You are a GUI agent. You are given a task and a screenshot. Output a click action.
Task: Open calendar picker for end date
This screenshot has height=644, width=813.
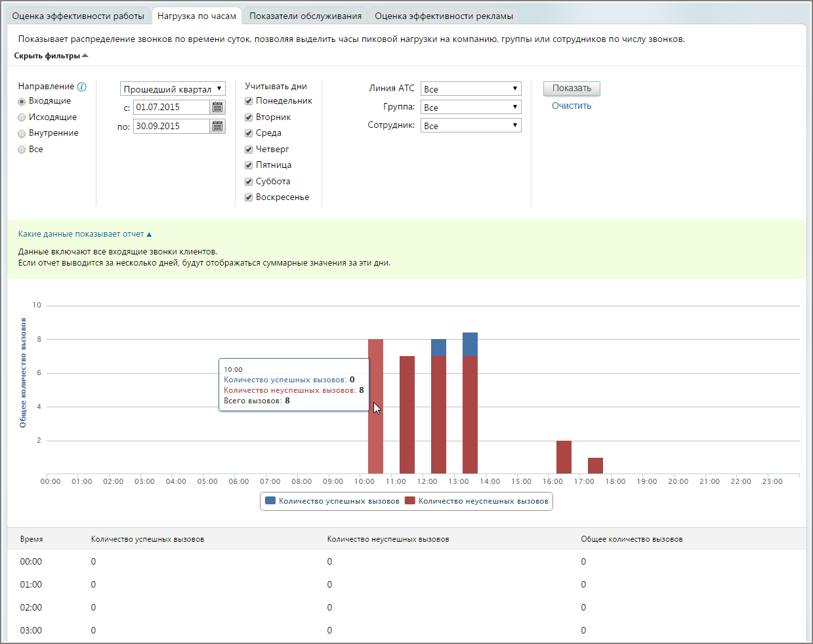(x=218, y=126)
